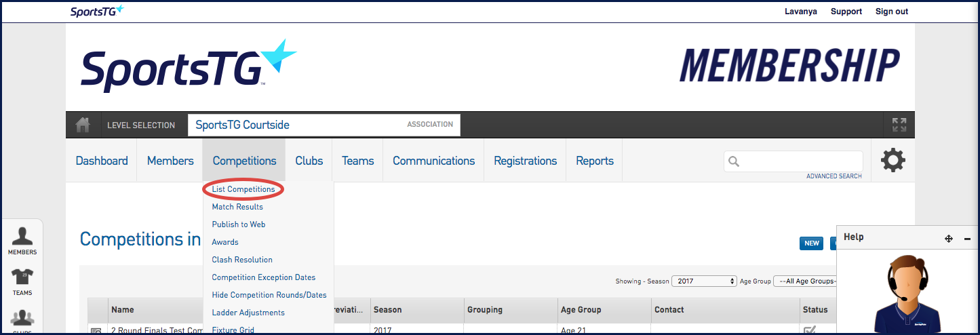Select Awards menu entry
Image resolution: width=980 pixels, height=335 pixels.
225,242
